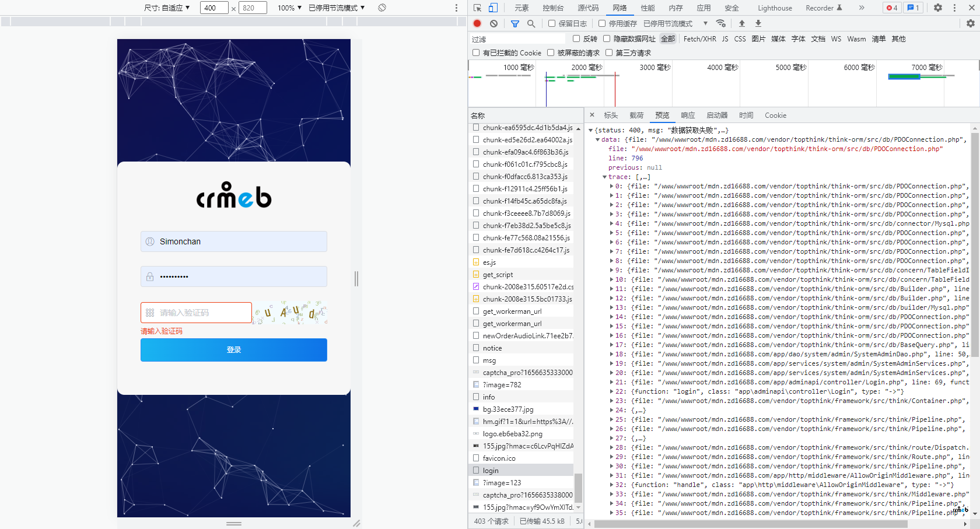Open the 已停用节流模式 throttling dropdown
The width and height of the screenshot is (980, 529).
tap(675, 23)
